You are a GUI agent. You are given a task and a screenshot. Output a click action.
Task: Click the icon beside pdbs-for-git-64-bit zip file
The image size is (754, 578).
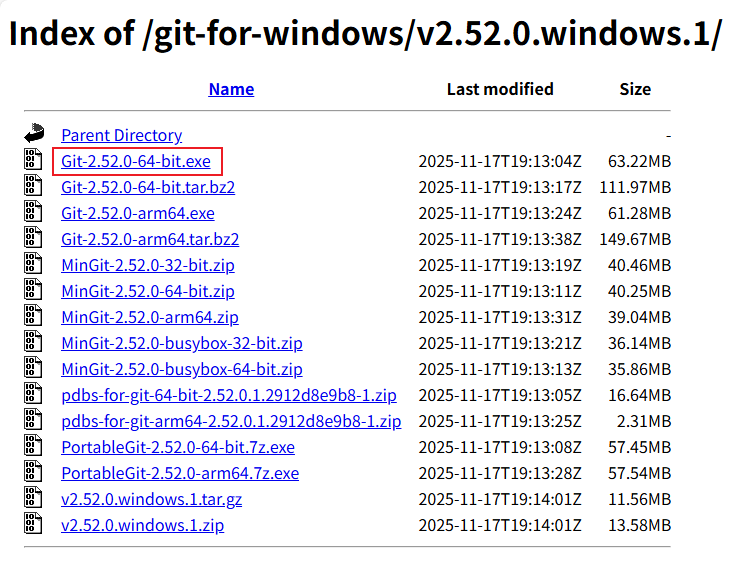pos(35,394)
